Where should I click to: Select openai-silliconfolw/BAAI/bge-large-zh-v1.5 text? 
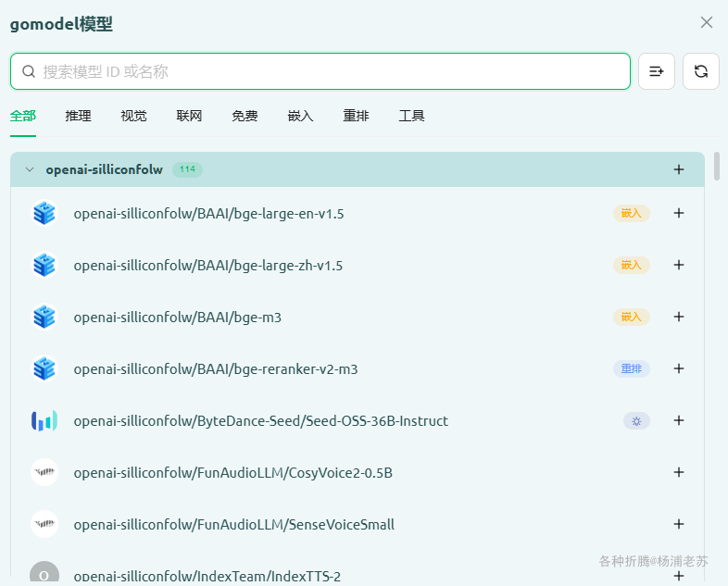pyautogui.click(x=208, y=266)
